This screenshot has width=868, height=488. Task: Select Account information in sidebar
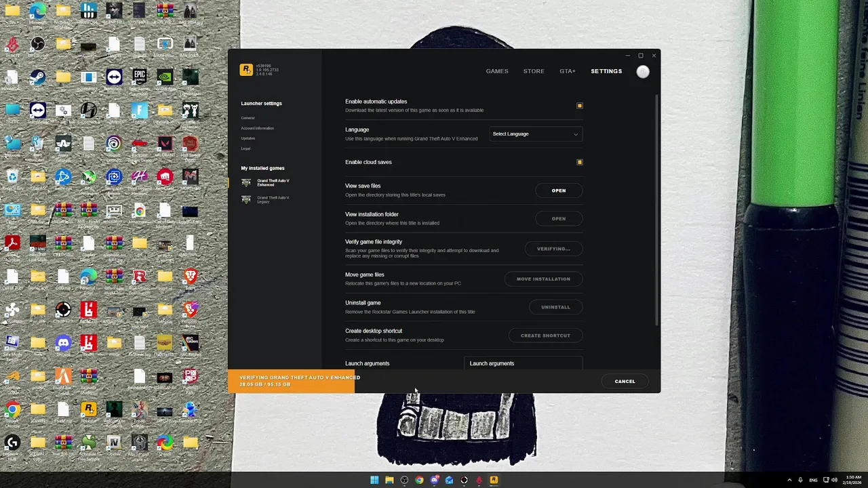click(258, 128)
